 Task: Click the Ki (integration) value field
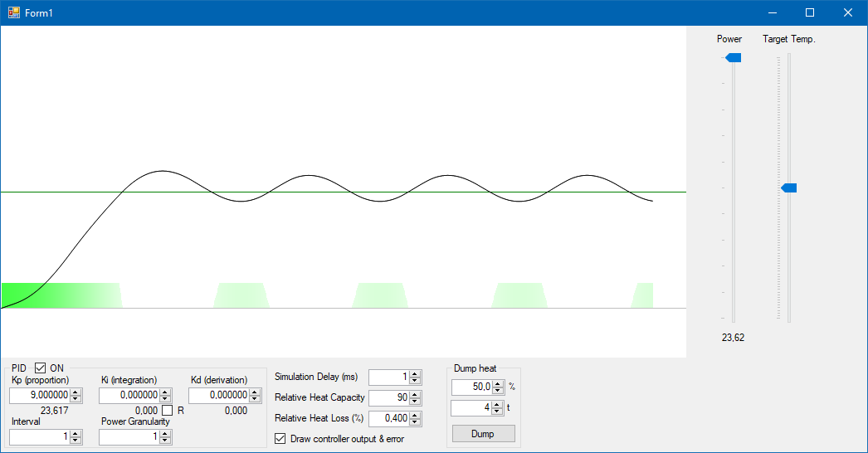point(129,395)
